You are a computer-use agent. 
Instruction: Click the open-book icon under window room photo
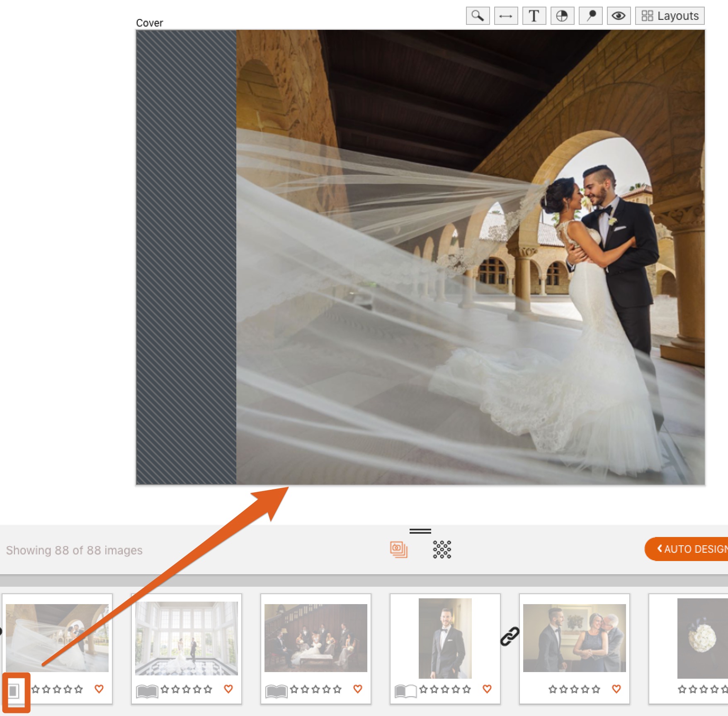(147, 691)
